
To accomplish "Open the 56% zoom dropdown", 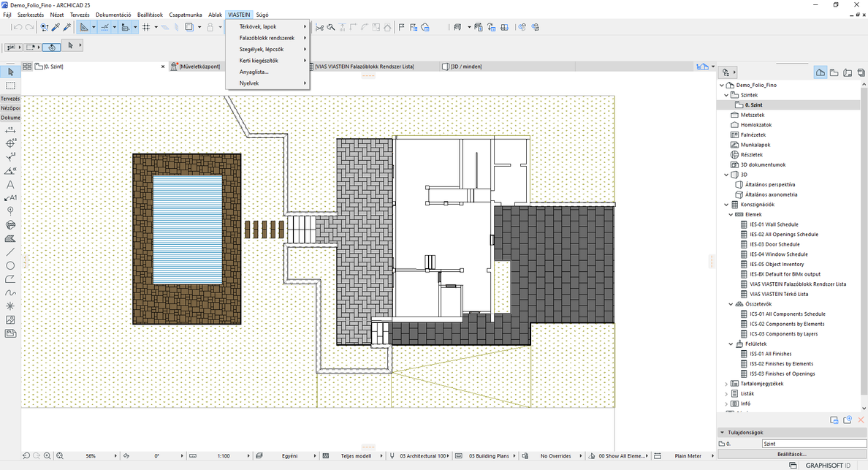I will tap(91, 456).
